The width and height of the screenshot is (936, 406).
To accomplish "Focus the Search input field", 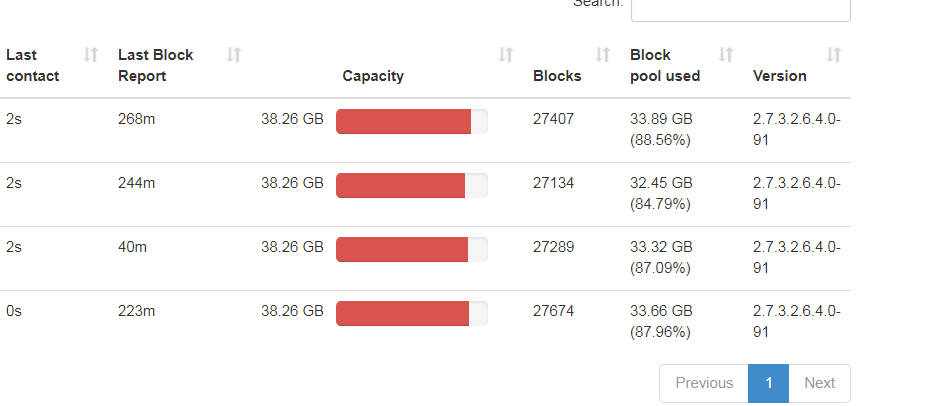I will click(740, 6).
